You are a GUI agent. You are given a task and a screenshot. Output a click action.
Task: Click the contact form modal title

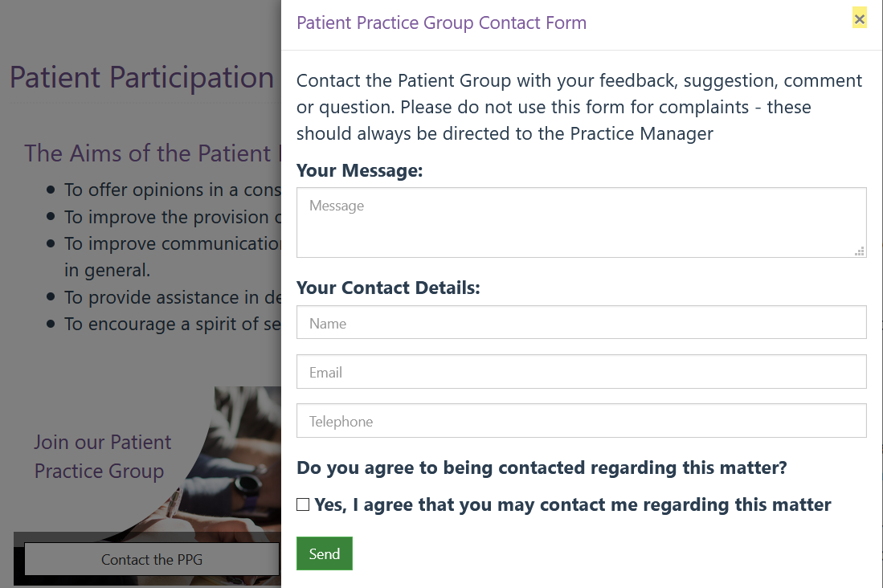pos(441,22)
